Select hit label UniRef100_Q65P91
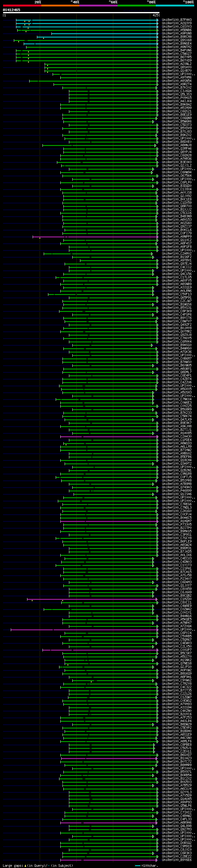 pos(177,297)
